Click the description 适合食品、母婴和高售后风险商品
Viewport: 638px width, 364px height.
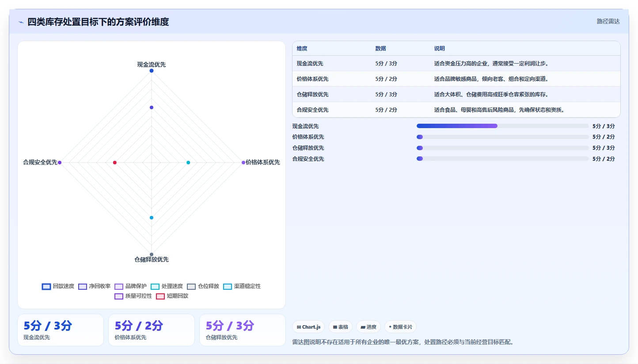[x=499, y=110]
